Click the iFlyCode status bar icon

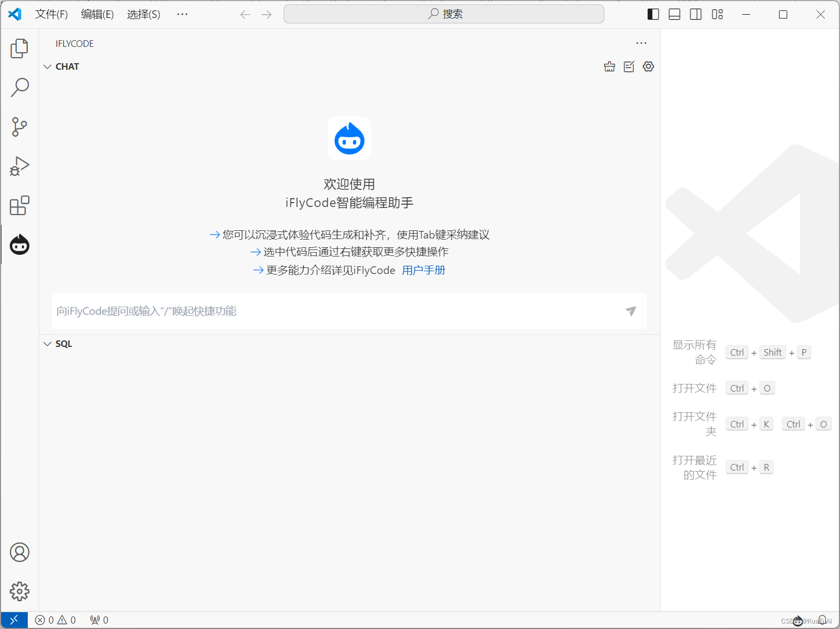click(798, 620)
